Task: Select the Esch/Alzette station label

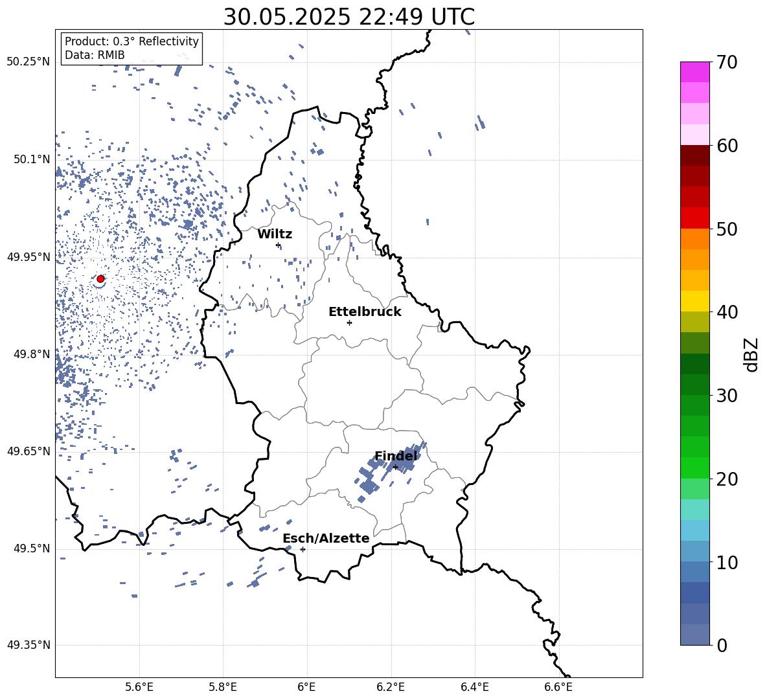Action: 326,538
